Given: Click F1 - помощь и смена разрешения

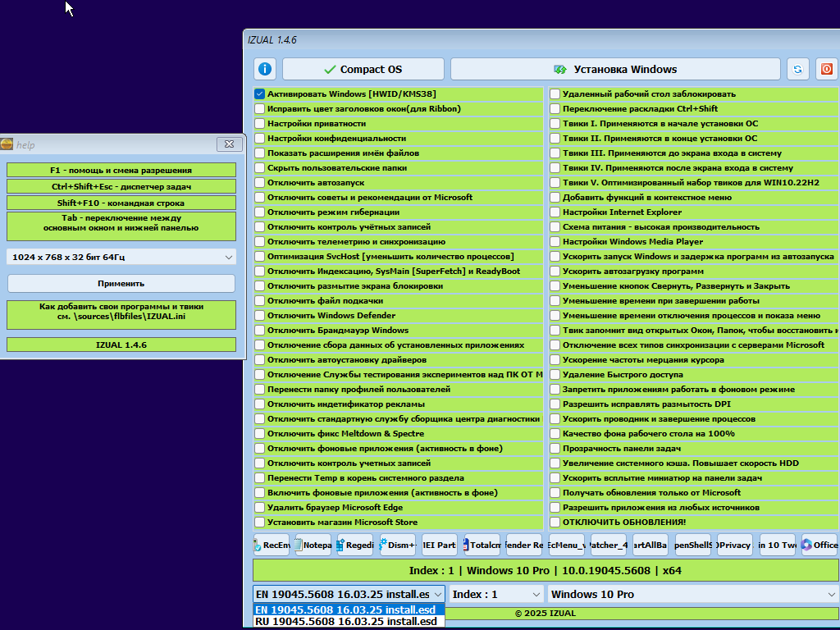Looking at the screenshot, I should (121, 171).
